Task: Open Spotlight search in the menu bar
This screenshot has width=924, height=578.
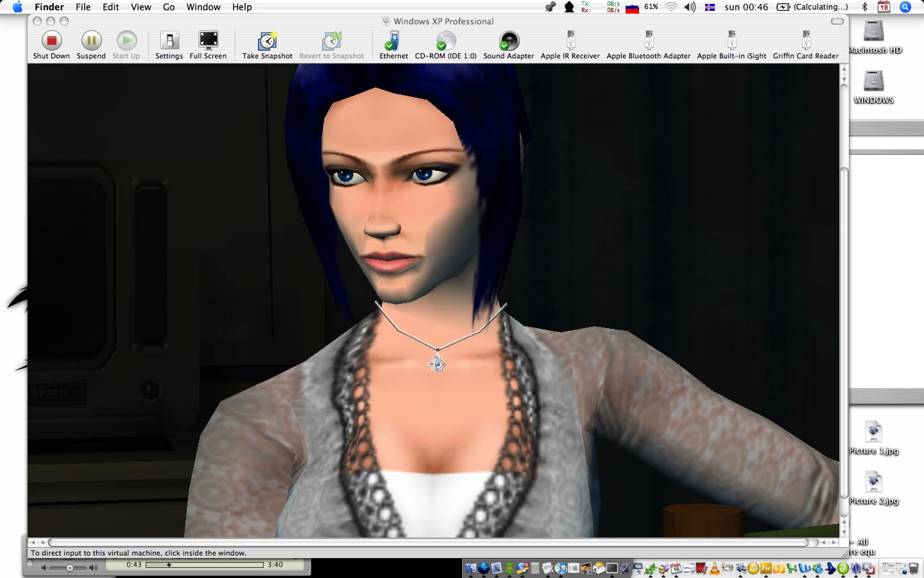Action: tap(905, 7)
